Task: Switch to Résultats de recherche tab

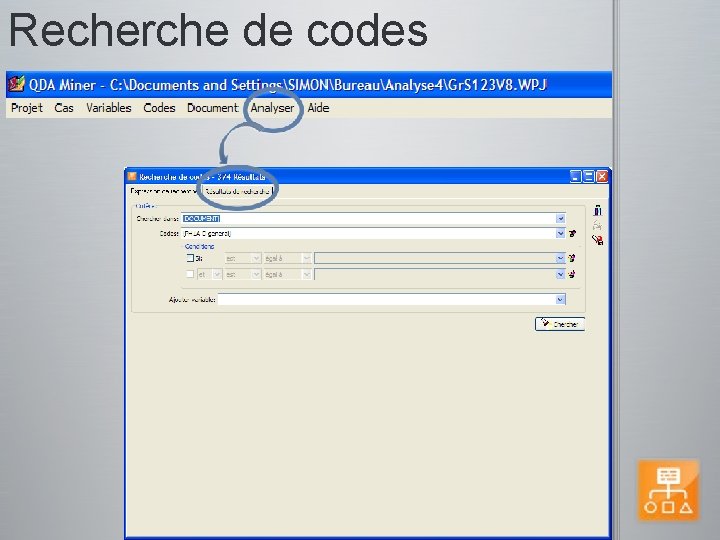Action: click(237, 191)
